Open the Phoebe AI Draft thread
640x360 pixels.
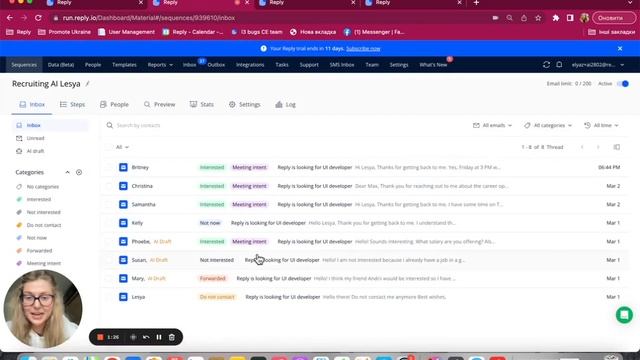click(x=365, y=242)
